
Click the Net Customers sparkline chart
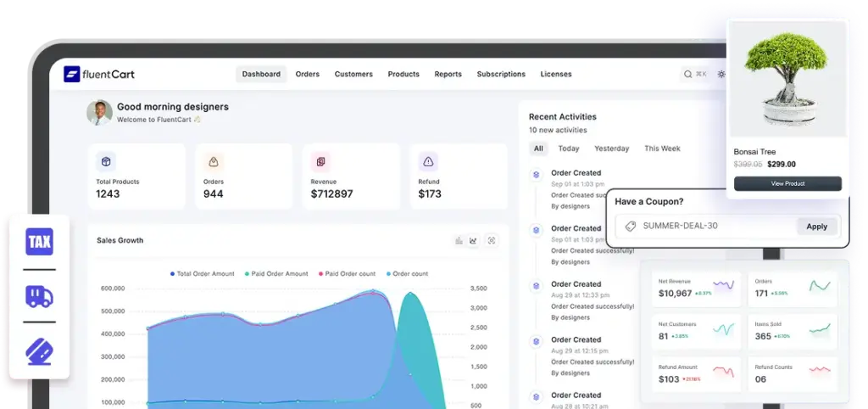724,329
